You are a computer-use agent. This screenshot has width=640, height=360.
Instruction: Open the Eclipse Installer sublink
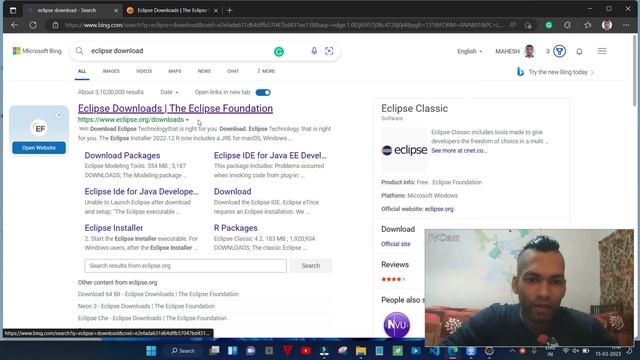tap(114, 228)
